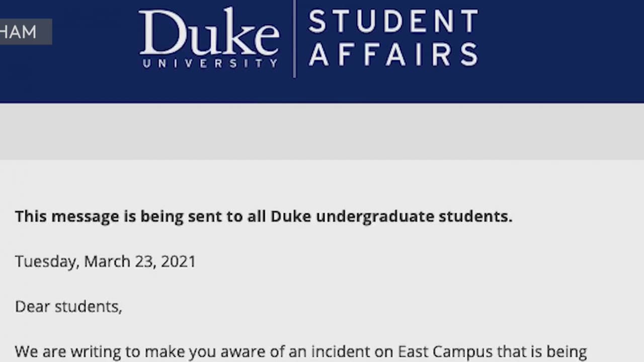Click the word "students." ending the bold line
The height and width of the screenshot is (362, 644).
coord(475,216)
